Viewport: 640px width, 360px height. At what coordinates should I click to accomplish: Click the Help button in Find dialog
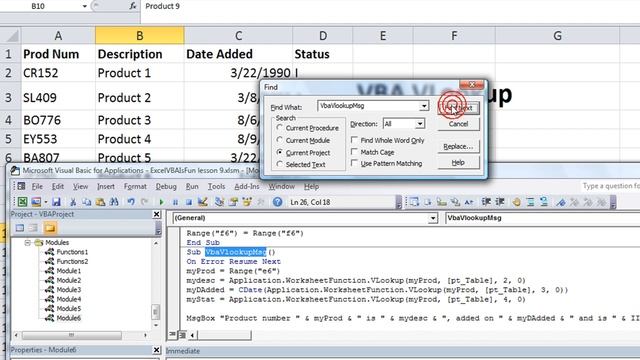(x=458, y=162)
